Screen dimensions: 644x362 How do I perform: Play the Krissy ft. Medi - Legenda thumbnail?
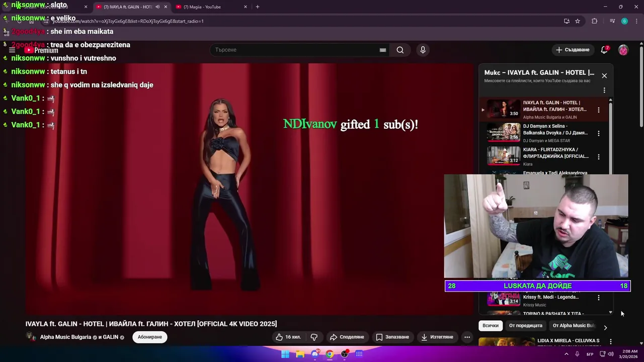tap(504, 298)
